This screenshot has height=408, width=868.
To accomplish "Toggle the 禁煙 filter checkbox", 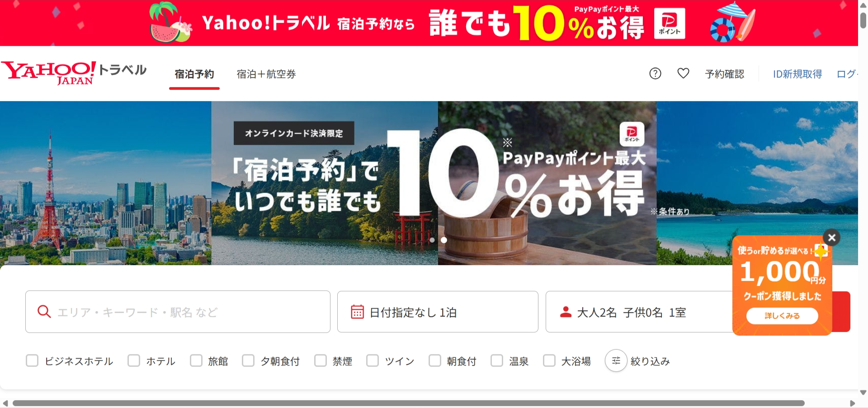I will click(x=321, y=361).
